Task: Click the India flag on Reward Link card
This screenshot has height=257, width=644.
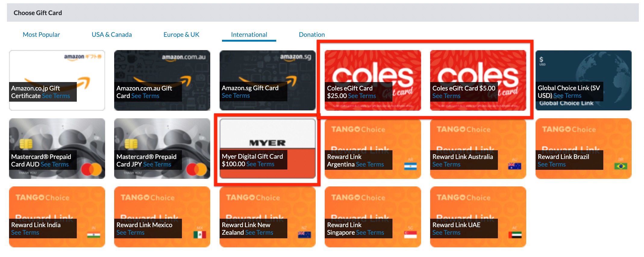Action: point(94,235)
